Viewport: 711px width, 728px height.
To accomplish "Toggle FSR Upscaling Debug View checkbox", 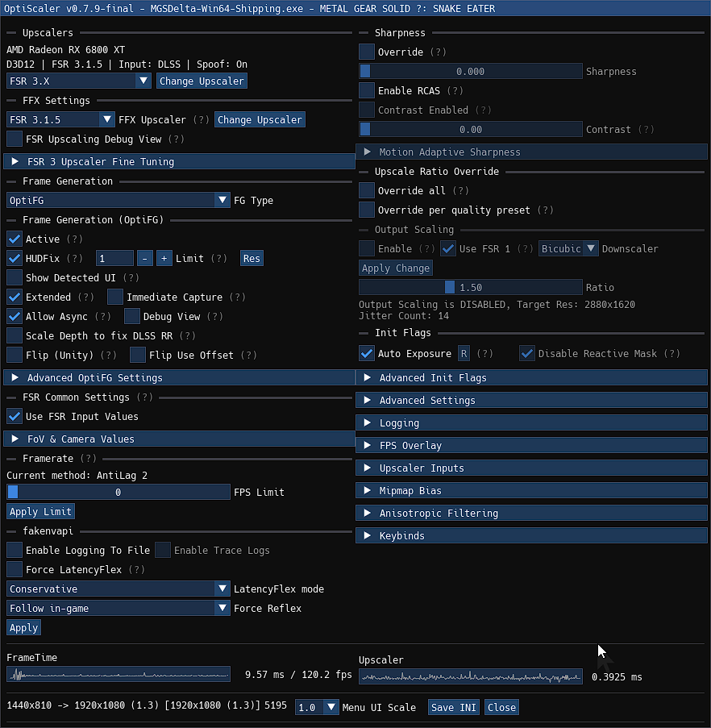I will (15, 139).
